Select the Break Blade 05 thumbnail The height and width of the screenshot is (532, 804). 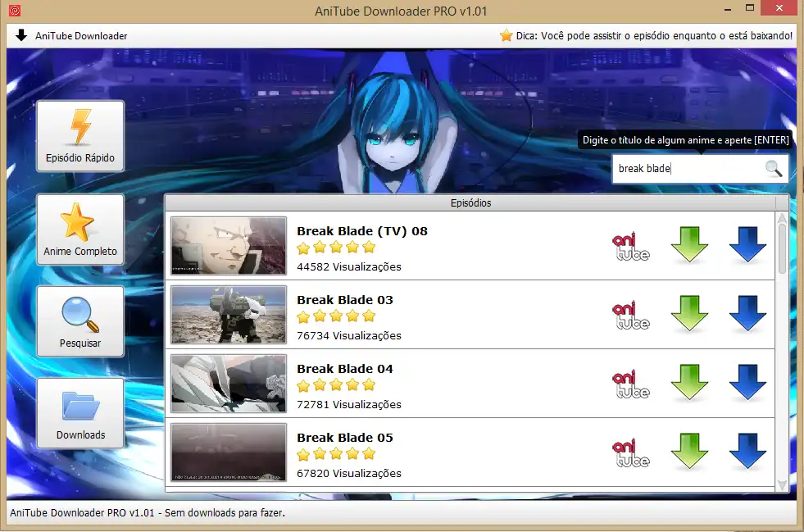[x=229, y=452]
